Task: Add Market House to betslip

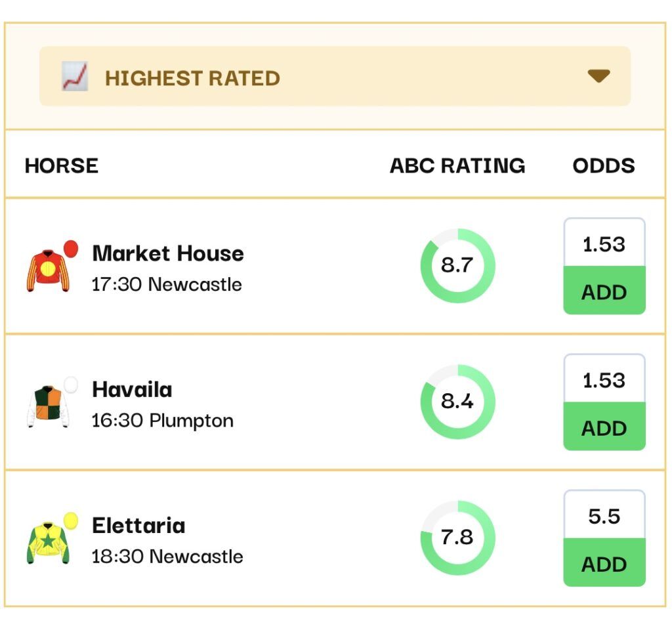Action: [x=604, y=291]
